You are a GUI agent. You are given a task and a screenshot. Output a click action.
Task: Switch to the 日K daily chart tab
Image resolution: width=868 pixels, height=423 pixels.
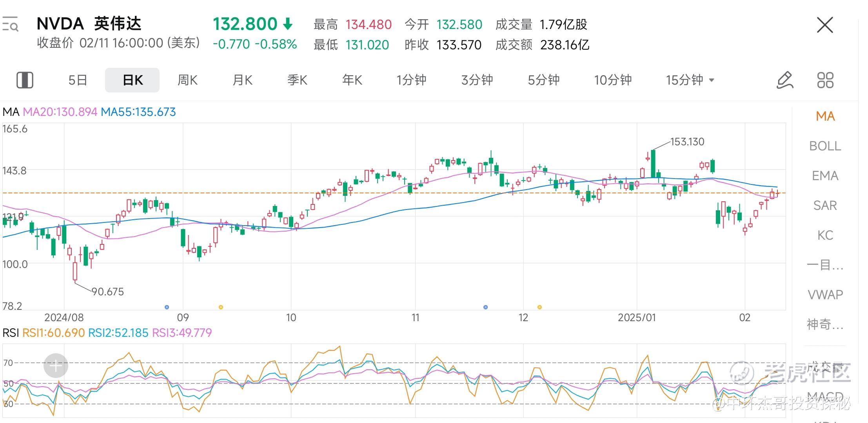click(132, 80)
